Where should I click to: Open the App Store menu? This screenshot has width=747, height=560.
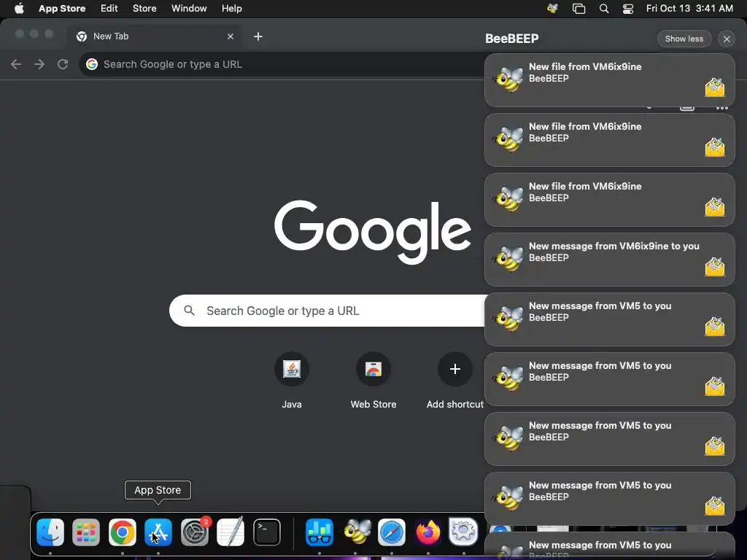click(x=62, y=9)
